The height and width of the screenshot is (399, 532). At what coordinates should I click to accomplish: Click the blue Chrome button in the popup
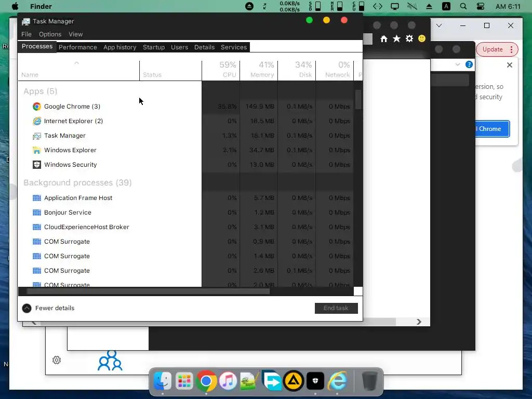491,129
